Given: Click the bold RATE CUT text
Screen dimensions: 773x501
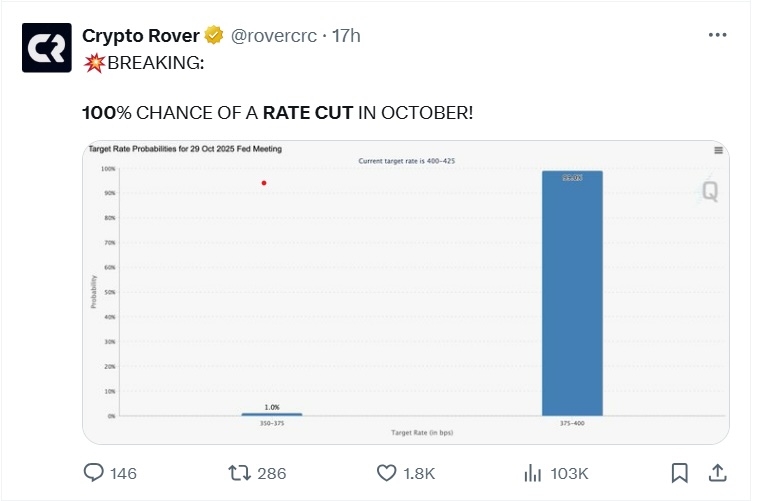Looking at the screenshot, I should [x=308, y=113].
